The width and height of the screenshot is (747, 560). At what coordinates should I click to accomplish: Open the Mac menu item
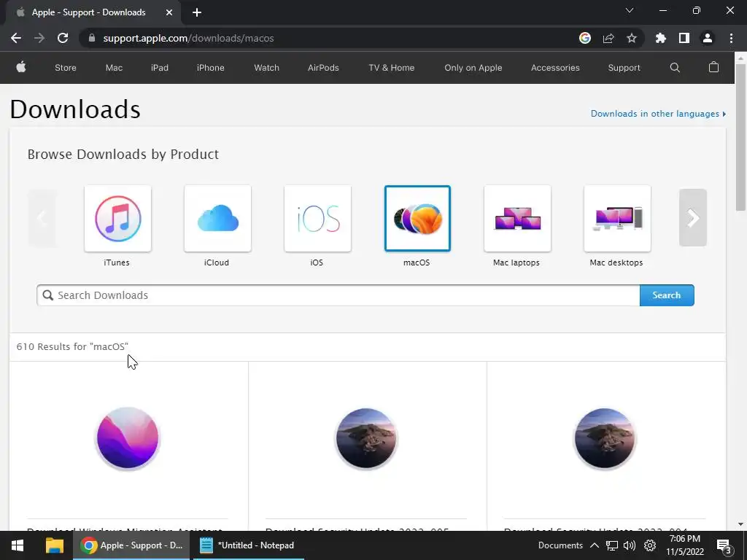pos(114,68)
